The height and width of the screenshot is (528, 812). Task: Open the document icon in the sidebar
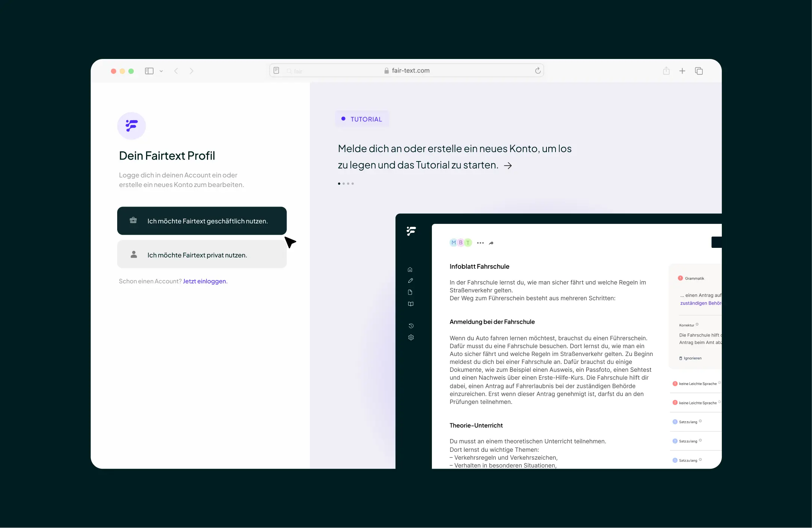[x=410, y=292]
